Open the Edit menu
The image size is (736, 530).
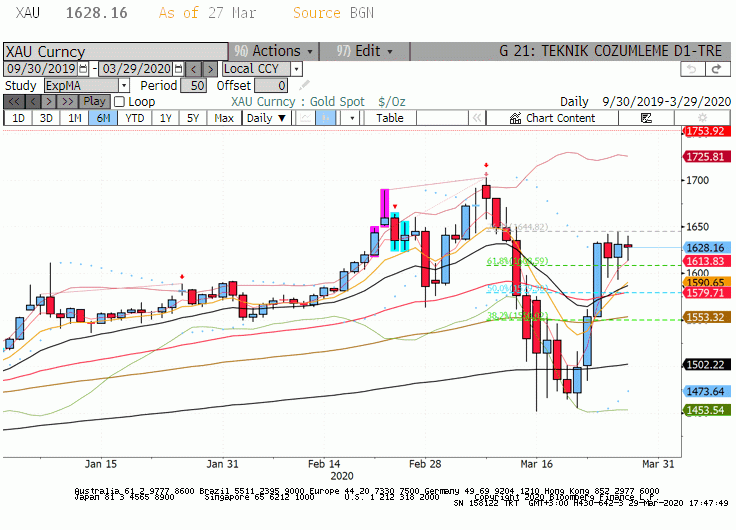click(364, 51)
